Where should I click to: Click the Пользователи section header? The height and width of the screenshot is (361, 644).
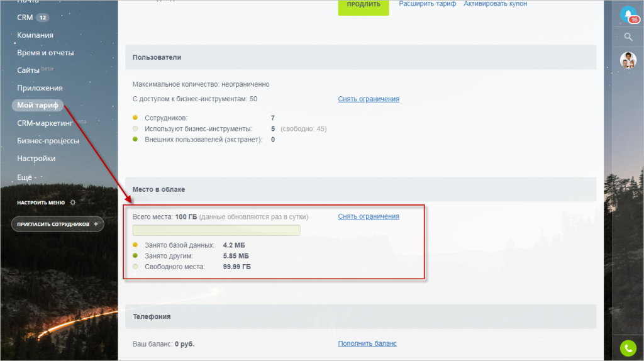pos(360,57)
